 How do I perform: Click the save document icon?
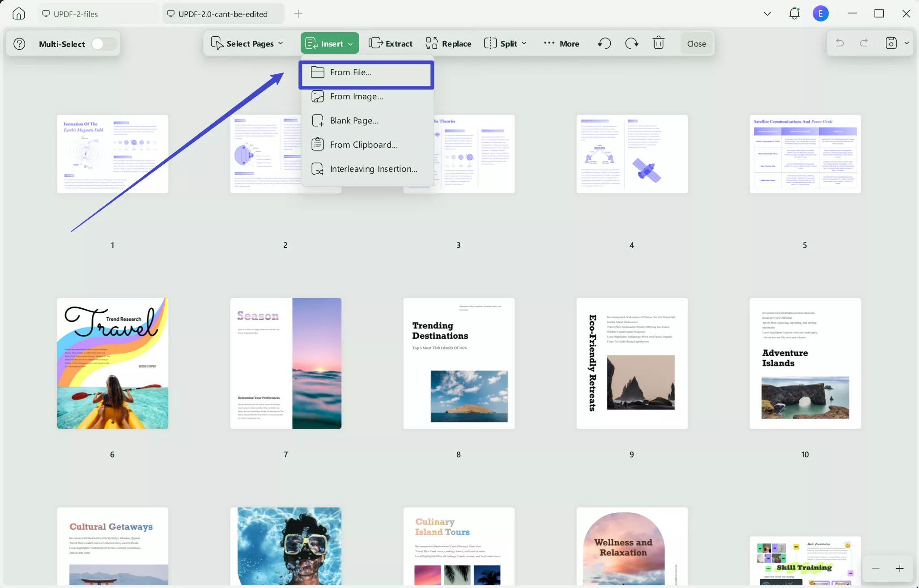891,43
